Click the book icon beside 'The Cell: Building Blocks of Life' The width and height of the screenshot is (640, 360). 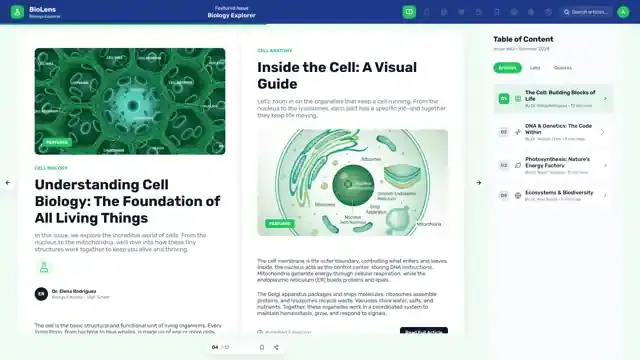tap(518, 99)
